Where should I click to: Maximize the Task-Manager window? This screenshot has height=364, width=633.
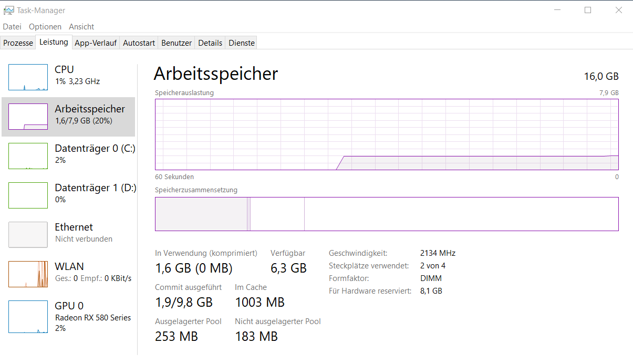(x=588, y=10)
